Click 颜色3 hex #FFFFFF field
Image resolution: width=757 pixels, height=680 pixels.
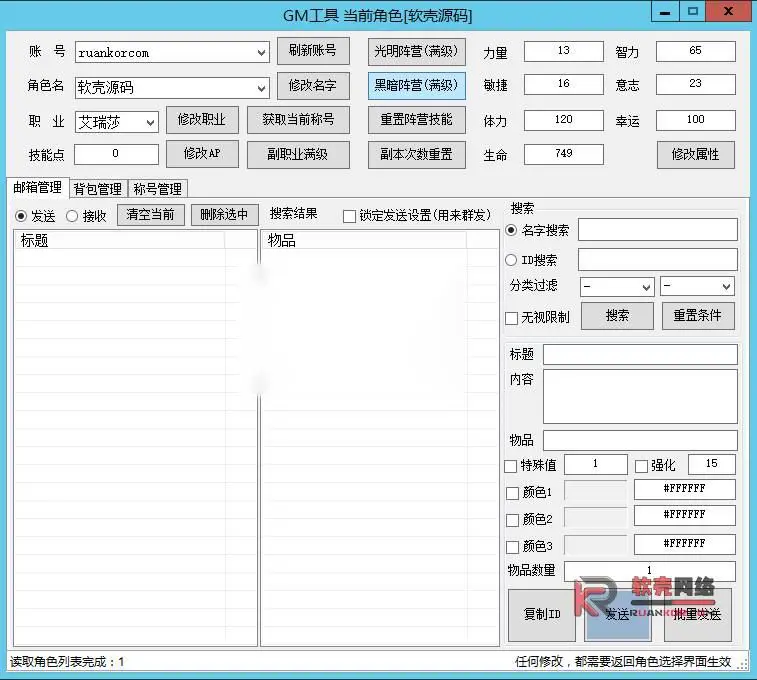pos(685,544)
